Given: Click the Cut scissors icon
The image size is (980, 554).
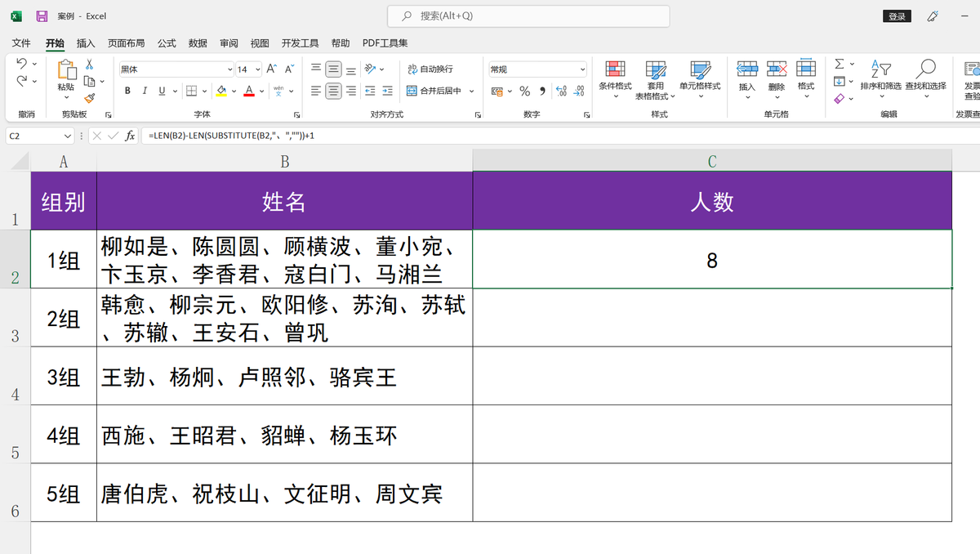Looking at the screenshot, I should tap(89, 64).
